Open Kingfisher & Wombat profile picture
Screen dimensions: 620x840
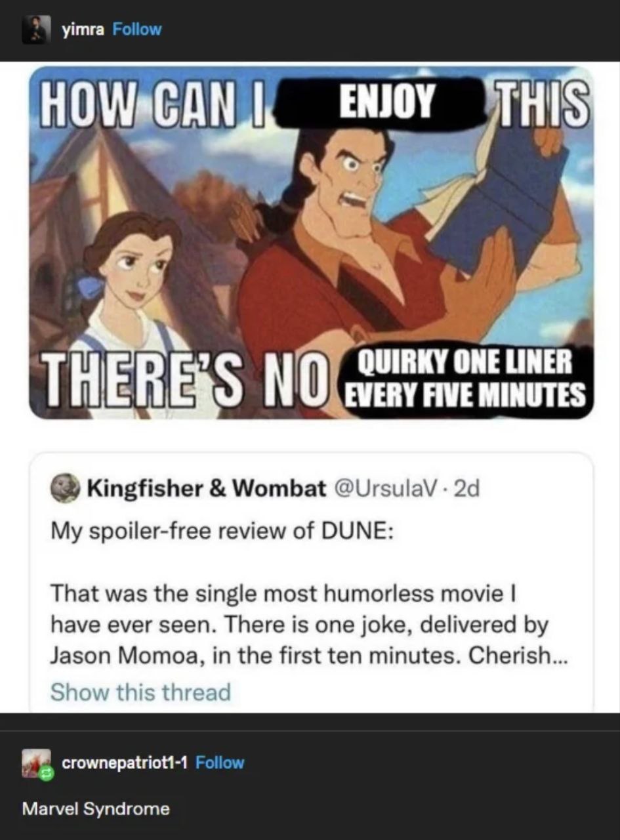64,489
